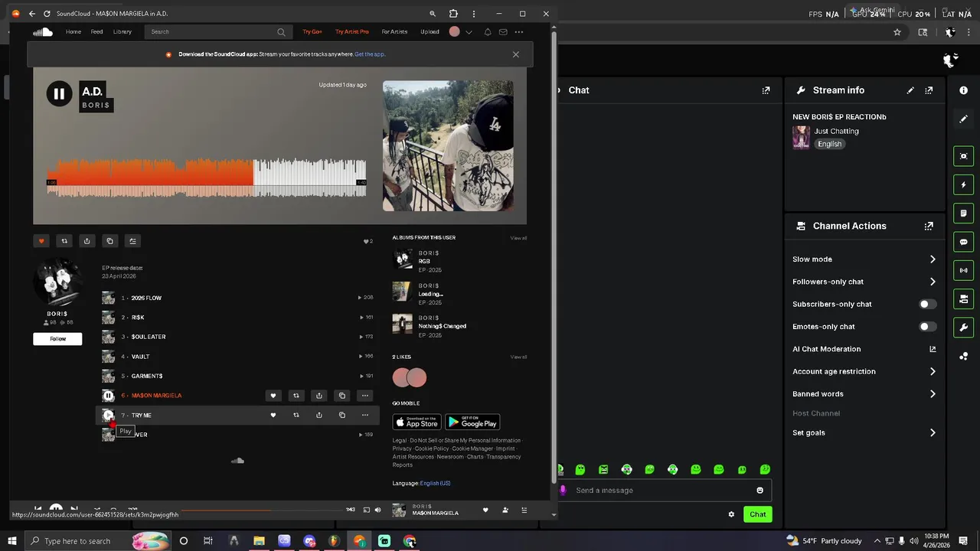The image size is (980, 551).
Task: Open the $OUL EATER track
Action: coord(149,337)
